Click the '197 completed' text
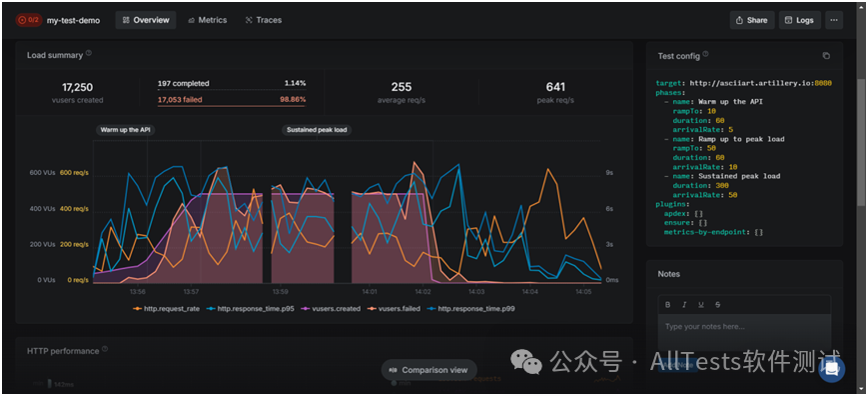This screenshot has height=396, width=868. [x=183, y=83]
